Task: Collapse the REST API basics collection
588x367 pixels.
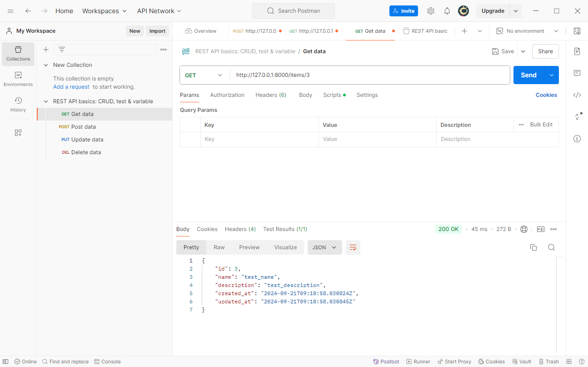Action: point(46,101)
